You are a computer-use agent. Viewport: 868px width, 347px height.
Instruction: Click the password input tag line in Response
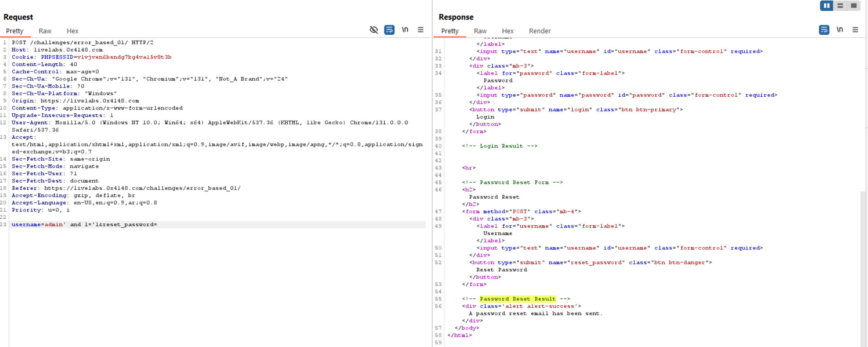pos(627,95)
